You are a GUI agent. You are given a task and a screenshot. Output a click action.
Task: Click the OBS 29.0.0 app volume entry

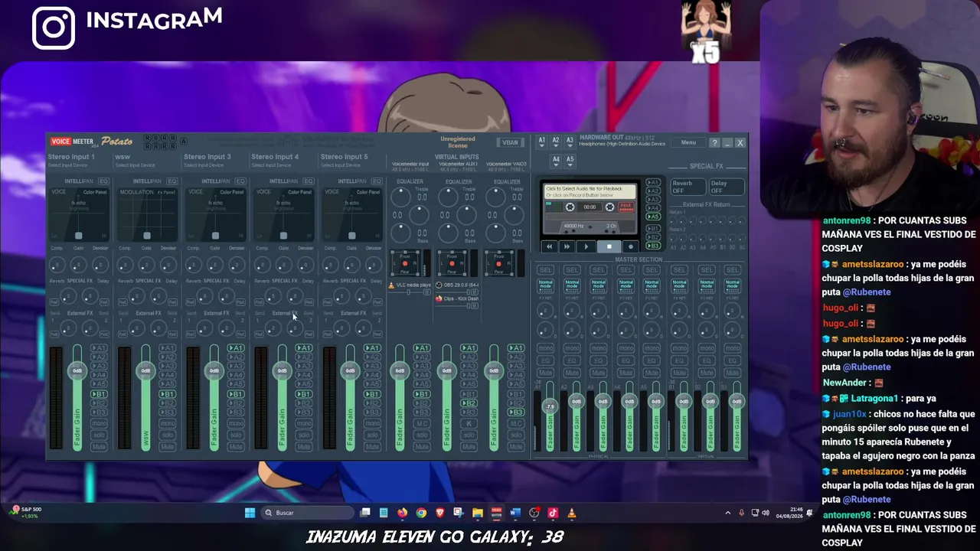click(x=458, y=285)
